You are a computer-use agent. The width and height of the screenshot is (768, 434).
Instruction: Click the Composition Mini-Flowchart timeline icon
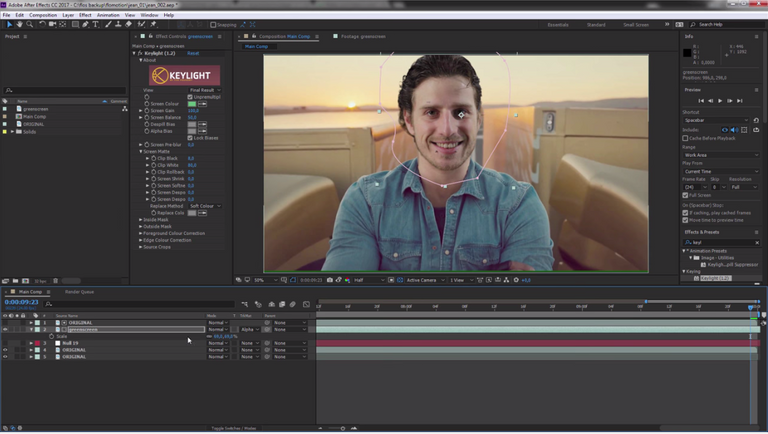pyautogui.click(x=244, y=305)
